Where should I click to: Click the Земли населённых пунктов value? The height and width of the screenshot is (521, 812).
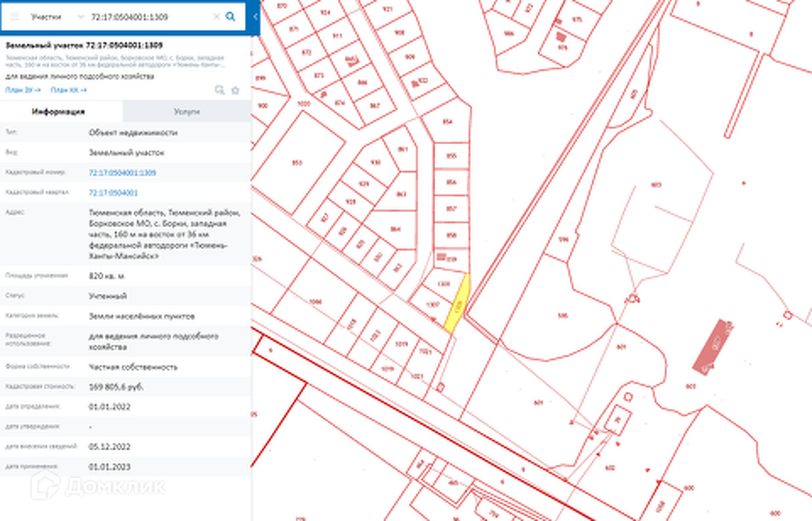coord(142,316)
